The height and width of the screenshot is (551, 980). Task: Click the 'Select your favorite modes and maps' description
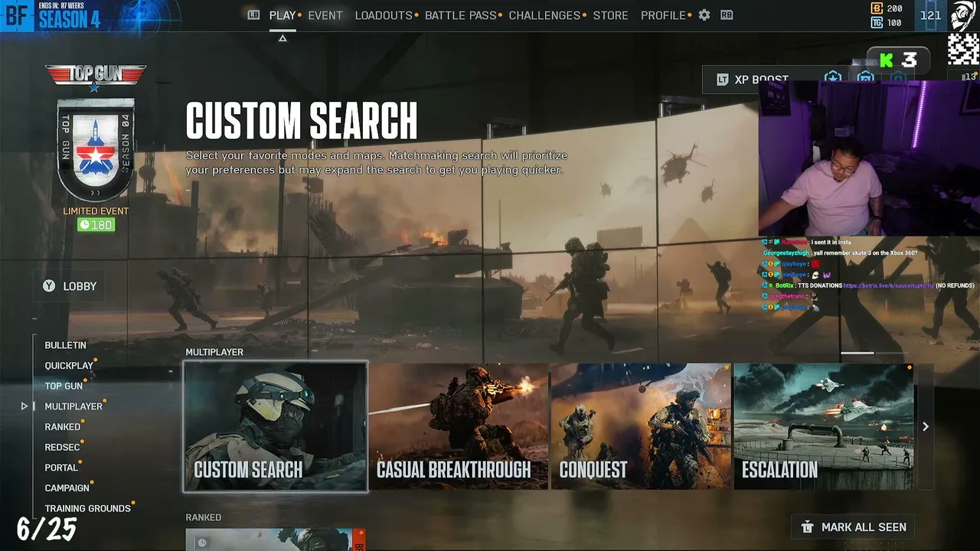click(x=377, y=162)
